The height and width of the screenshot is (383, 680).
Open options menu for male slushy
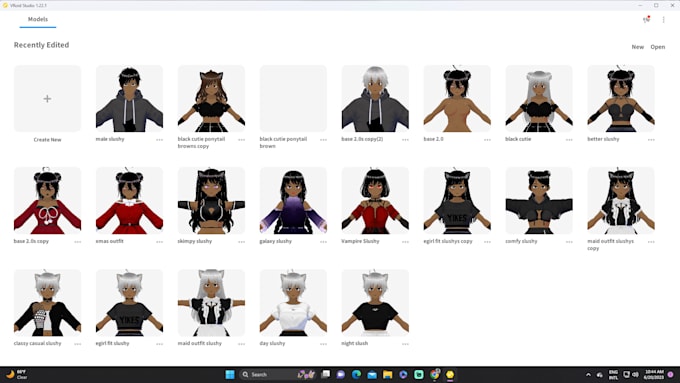160,140
